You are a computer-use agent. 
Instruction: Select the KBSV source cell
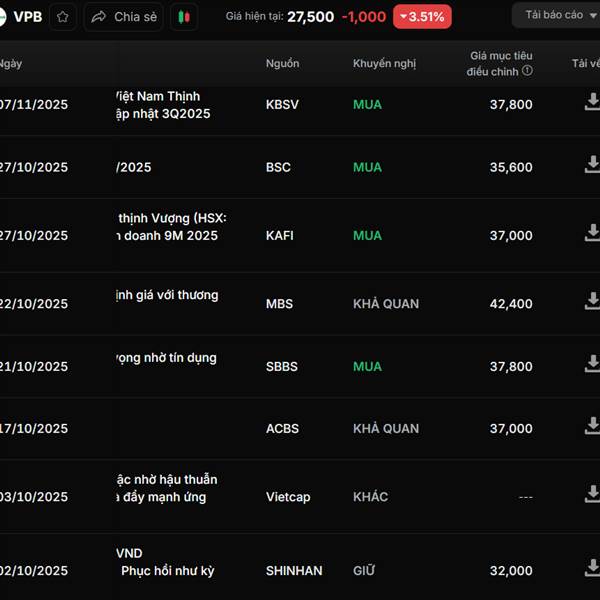tap(282, 104)
